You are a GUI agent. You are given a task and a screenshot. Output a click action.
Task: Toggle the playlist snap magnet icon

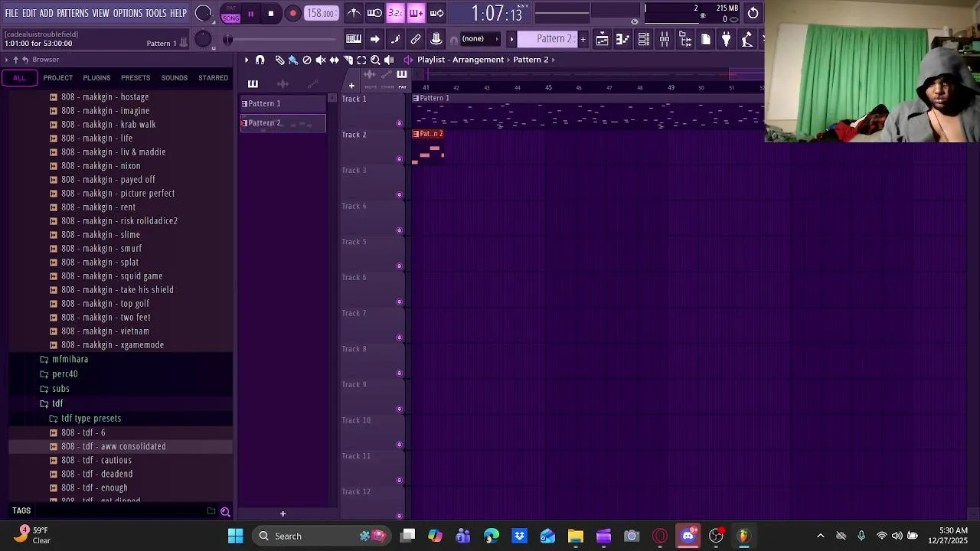[x=260, y=60]
